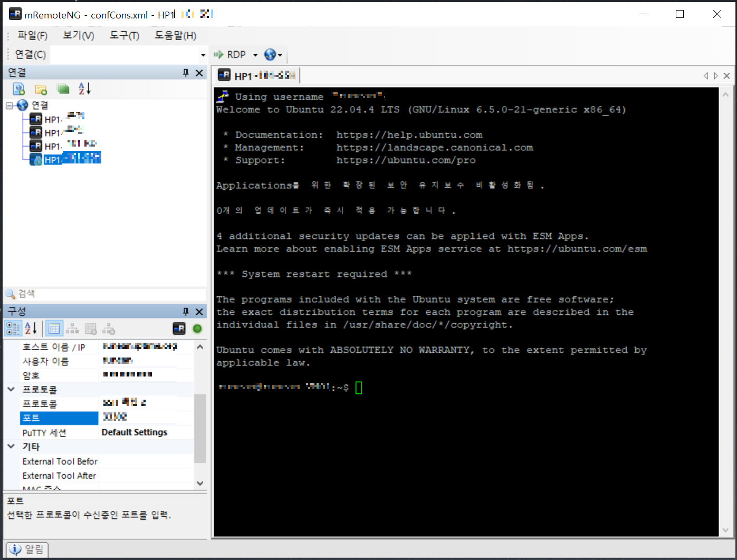This screenshot has width=737, height=560.
Task: Click the terminal scrollbar down arrow
Action: click(x=725, y=530)
